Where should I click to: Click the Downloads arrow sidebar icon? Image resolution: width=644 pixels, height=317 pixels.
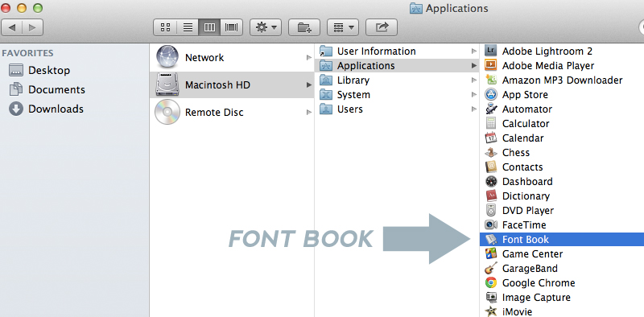(x=16, y=109)
